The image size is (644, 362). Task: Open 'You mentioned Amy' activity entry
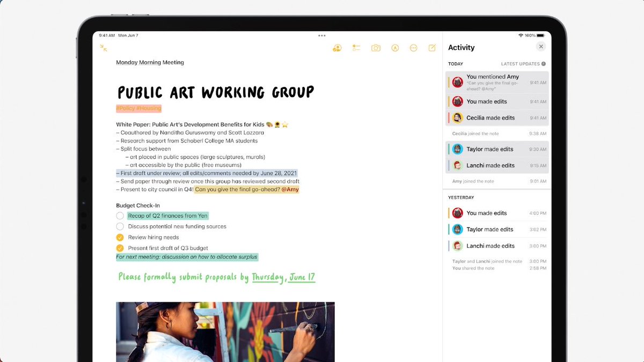point(497,82)
